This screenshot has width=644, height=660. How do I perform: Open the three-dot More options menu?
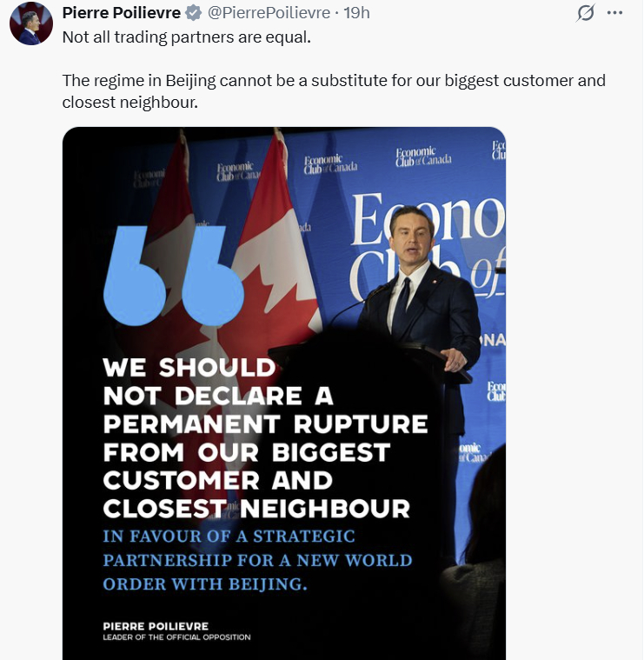615,13
